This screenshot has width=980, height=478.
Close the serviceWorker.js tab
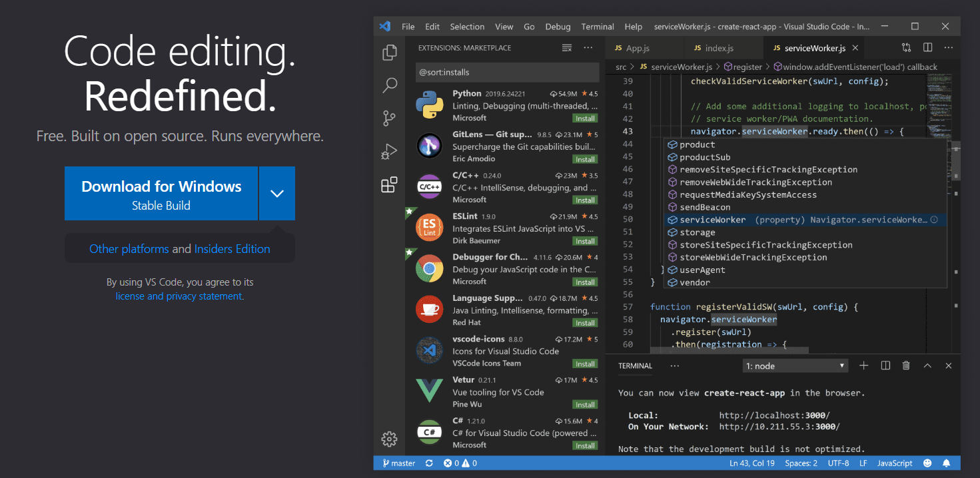click(855, 48)
